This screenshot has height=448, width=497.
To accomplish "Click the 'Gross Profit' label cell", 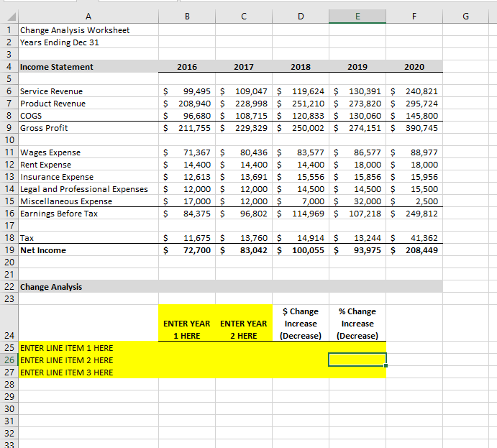I will click(88, 128).
